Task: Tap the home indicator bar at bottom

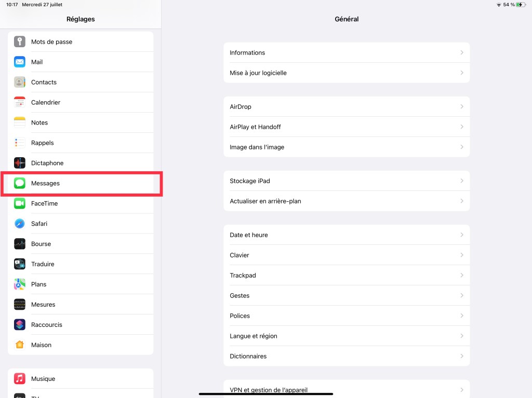Action: tap(266, 394)
